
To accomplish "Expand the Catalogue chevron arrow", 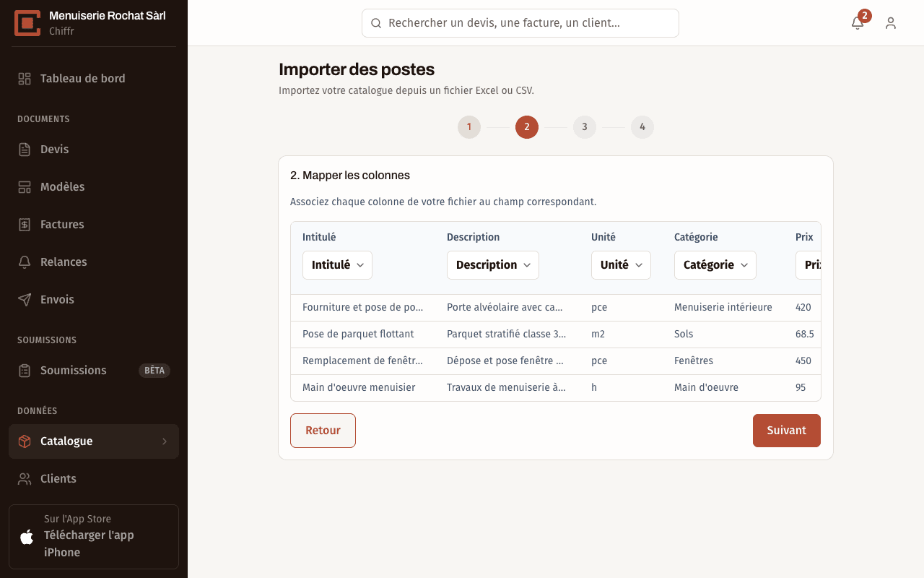I will 165,441.
